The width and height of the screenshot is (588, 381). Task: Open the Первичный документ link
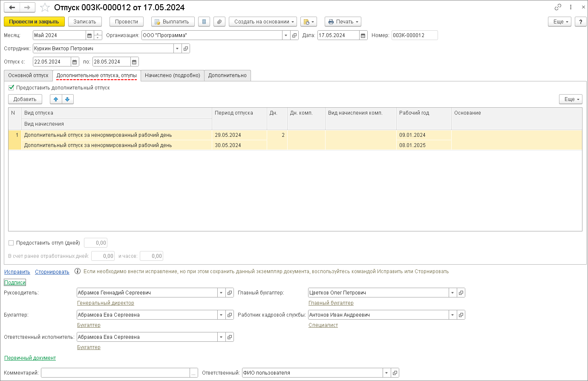(x=30, y=358)
